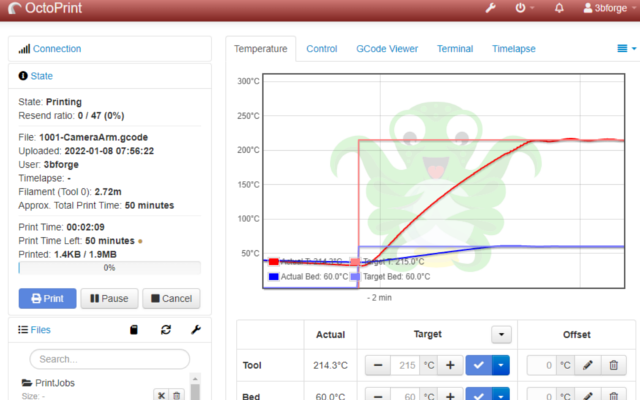Click the Tool target temperature field

tap(405, 365)
